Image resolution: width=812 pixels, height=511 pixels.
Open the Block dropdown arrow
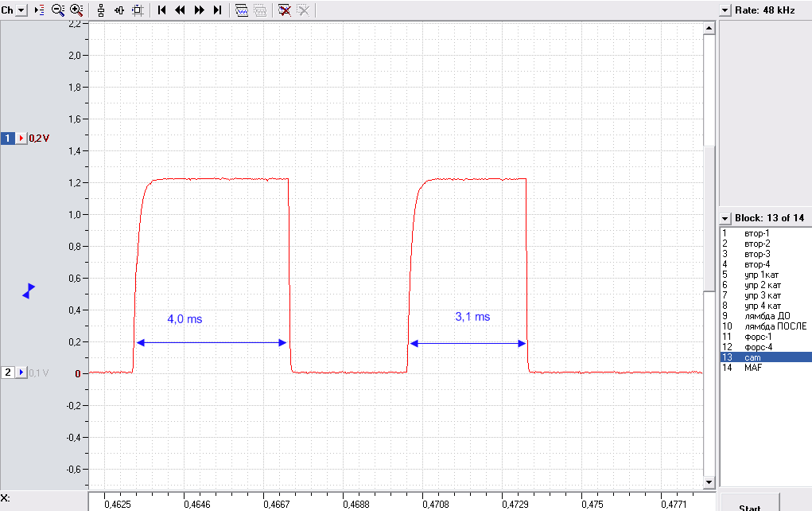(x=725, y=218)
